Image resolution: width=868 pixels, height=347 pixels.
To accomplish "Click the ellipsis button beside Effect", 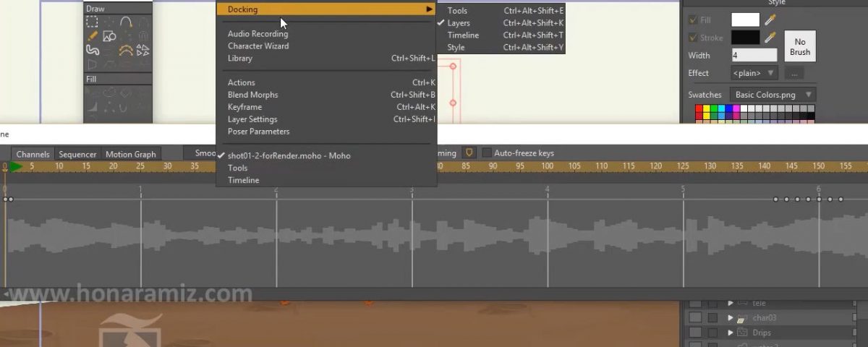I will (794, 73).
